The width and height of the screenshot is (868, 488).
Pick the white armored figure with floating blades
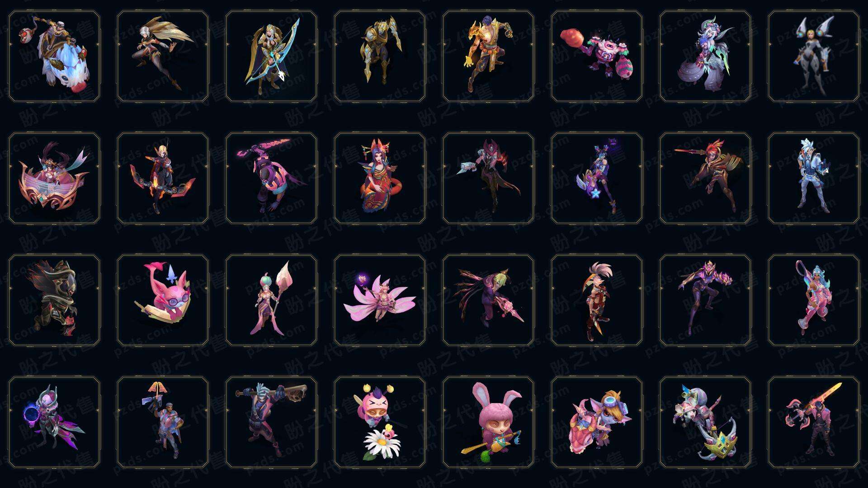(x=814, y=56)
